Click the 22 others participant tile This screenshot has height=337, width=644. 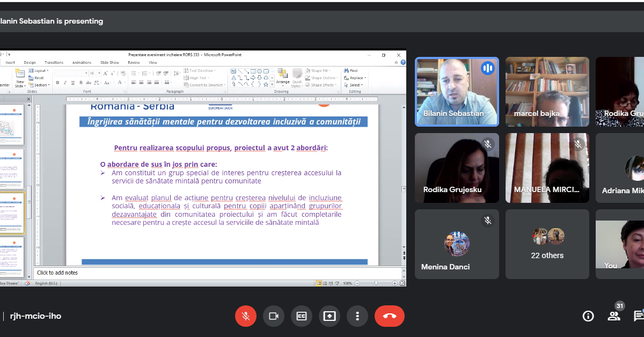pos(547,244)
